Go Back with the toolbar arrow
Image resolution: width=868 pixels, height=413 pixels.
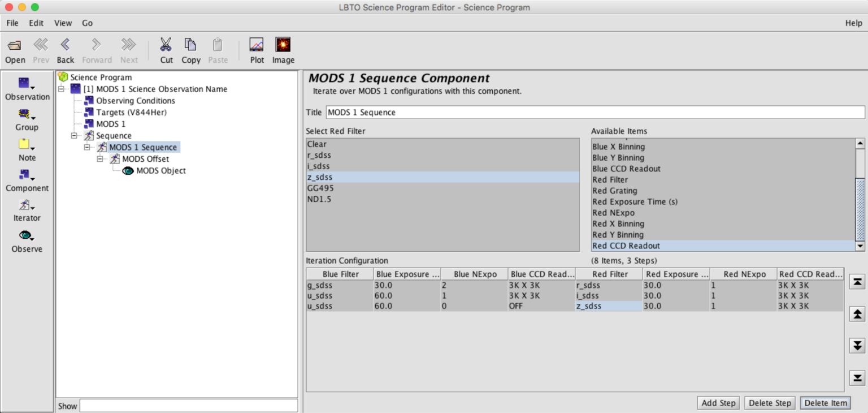pos(65,45)
